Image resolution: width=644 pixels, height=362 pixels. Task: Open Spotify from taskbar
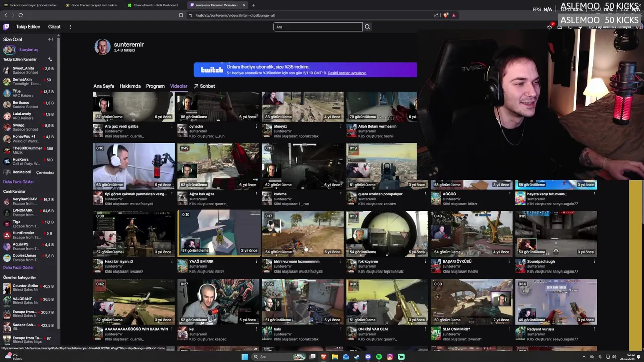click(x=379, y=357)
